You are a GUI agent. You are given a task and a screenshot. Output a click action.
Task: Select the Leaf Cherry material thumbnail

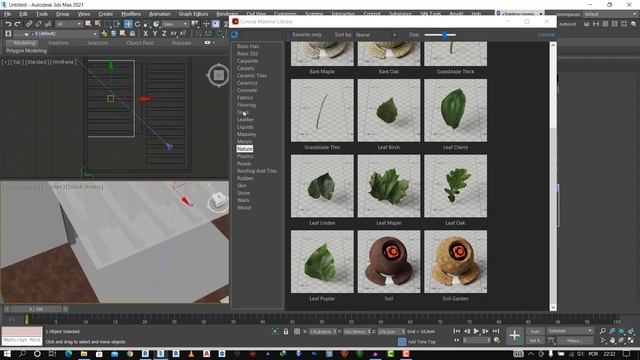pyautogui.click(x=456, y=111)
